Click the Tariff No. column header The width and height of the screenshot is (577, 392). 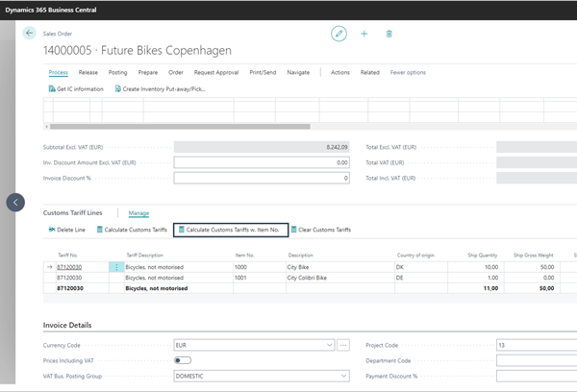click(x=67, y=255)
